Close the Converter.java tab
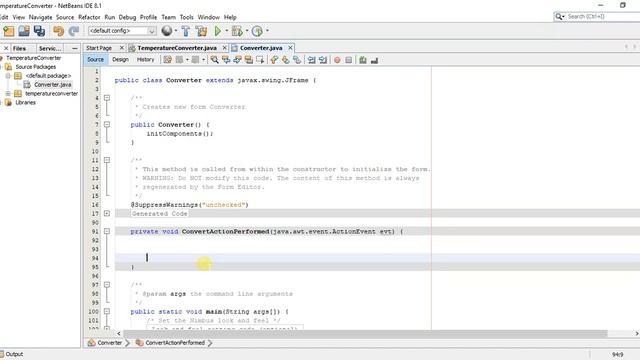This screenshot has width=640, height=360. [x=290, y=48]
